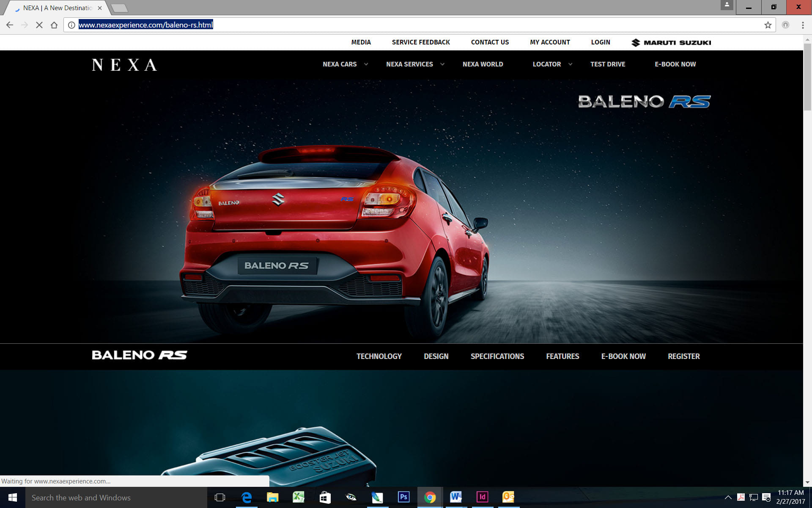The image size is (812, 508).
Task: Click the browser home icon
Action: pos(54,25)
